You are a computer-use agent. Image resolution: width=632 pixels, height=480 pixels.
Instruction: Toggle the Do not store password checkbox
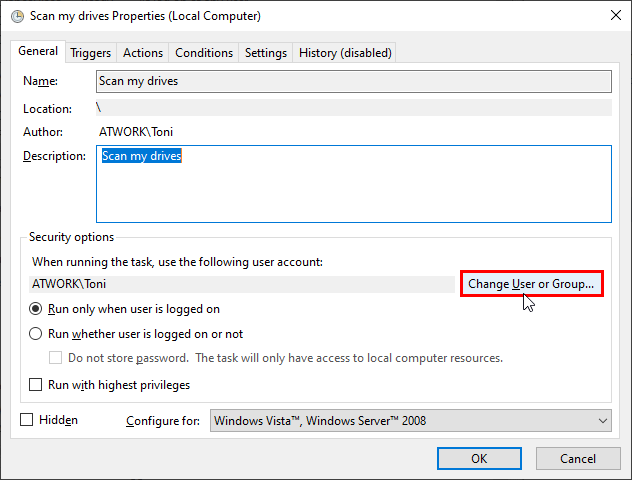click(x=57, y=358)
